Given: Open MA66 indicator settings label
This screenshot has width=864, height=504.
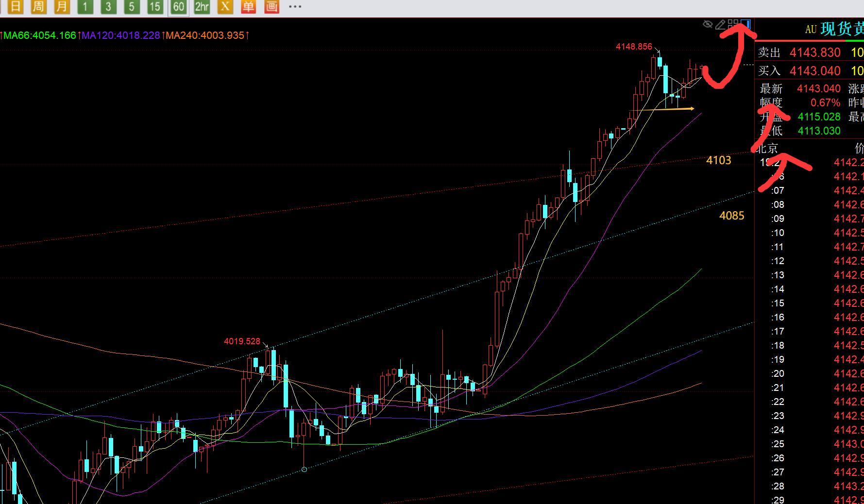Looking at the screenshot, I should click(40, 35).
